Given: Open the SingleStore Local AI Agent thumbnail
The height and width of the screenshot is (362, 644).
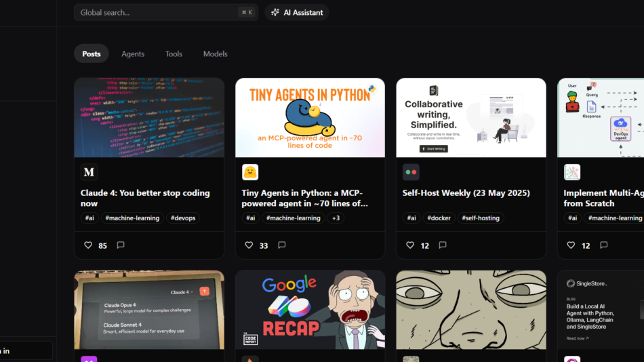Looking at the screenshot, I should 601,310.
